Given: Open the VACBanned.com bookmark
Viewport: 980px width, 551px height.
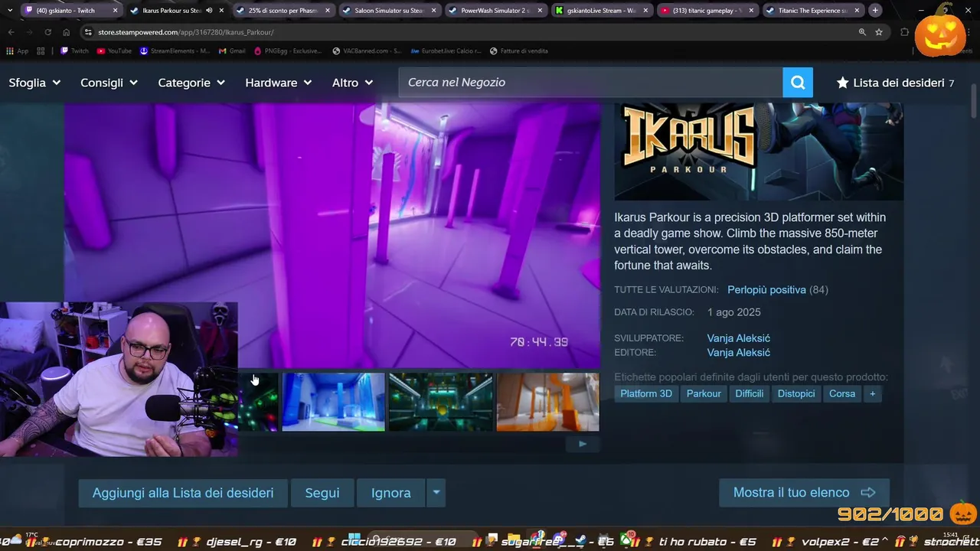Looking at the screenshot, I should pos(367,51).
